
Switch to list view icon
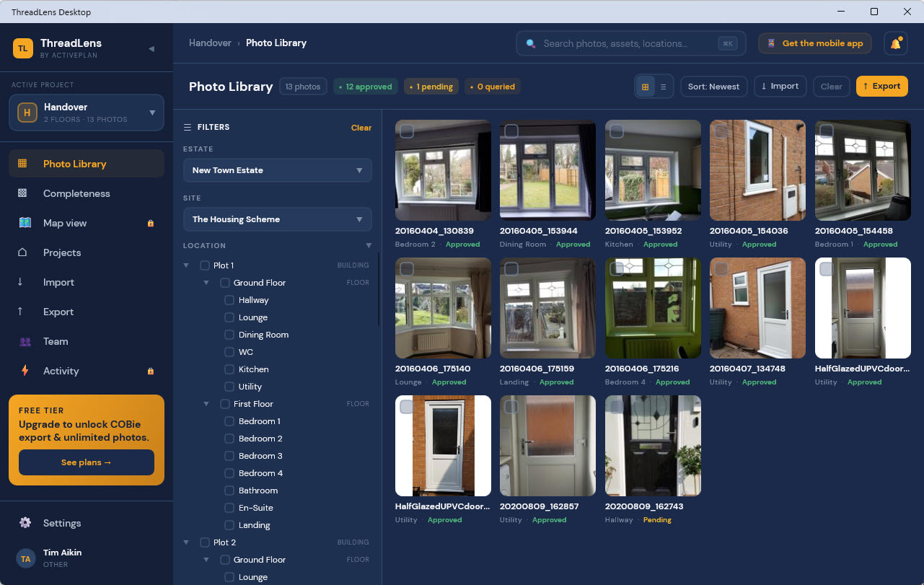click(664, 87)
